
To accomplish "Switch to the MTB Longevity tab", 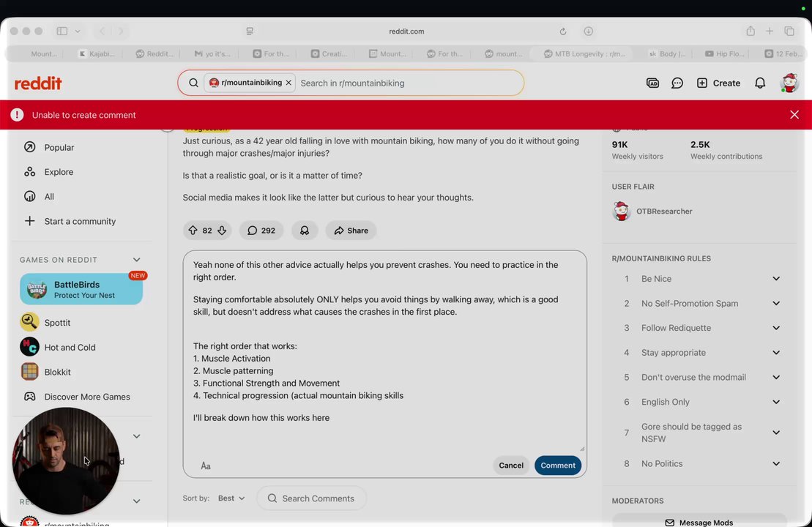I will (x=584, y=54).
